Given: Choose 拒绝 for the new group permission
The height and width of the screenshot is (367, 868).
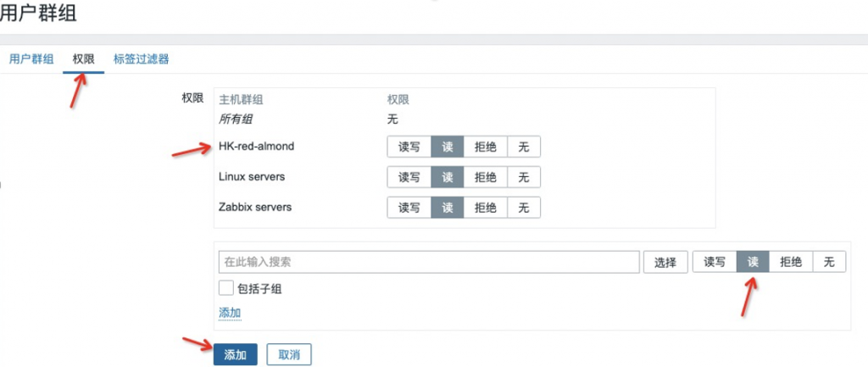Looking at the screenshot, I should coord(791,262).
